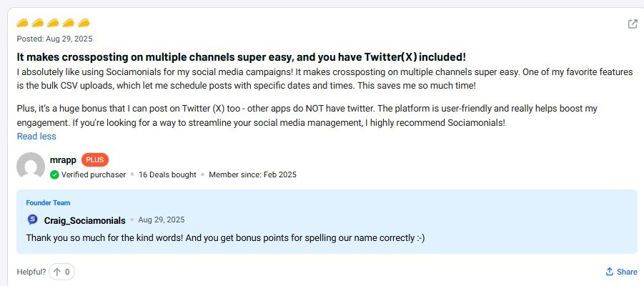Click the bold review title
The image size is (644, 286).
pos(241,56)
